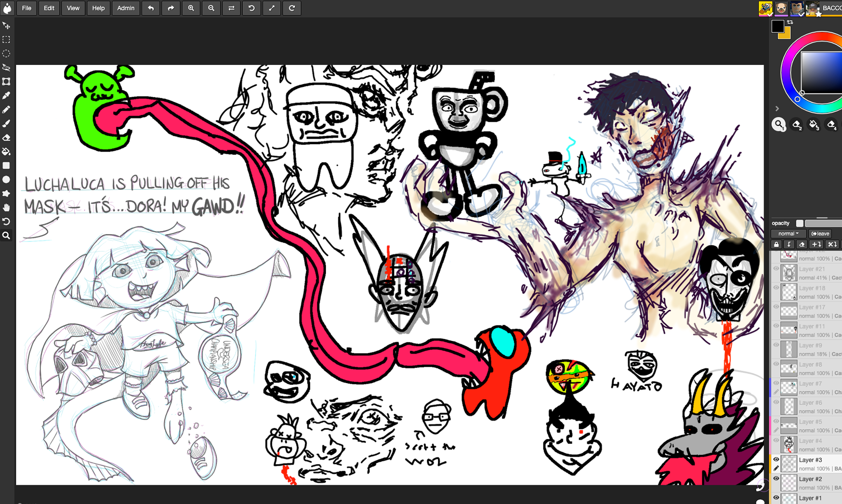Select the transform tool
Image resolution: width=842 pixels, height=504 pixels.
tap(6, 82)
